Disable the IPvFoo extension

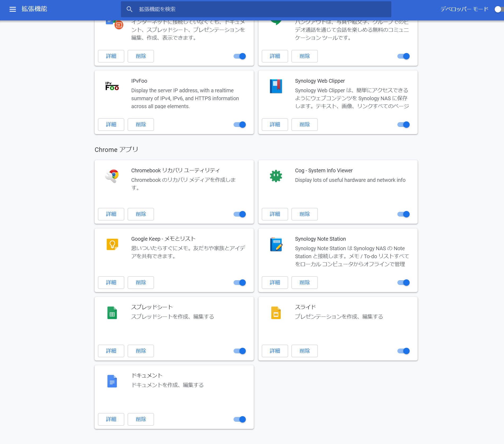240,125
